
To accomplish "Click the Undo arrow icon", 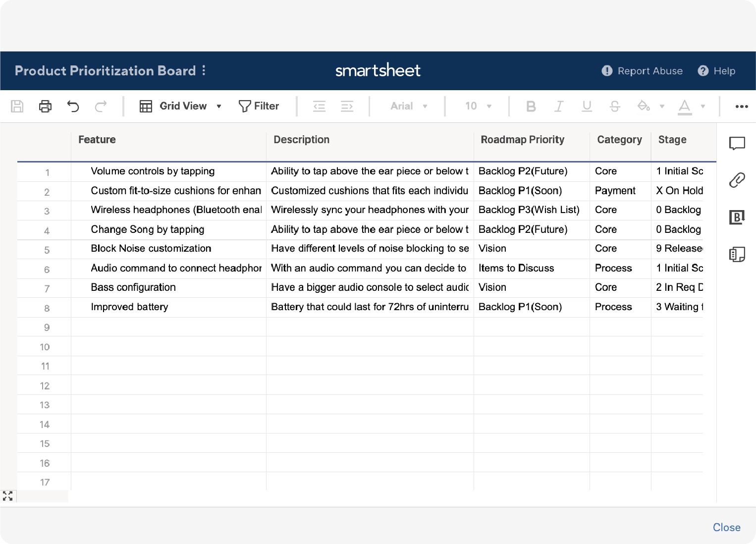I will point(73,106).
